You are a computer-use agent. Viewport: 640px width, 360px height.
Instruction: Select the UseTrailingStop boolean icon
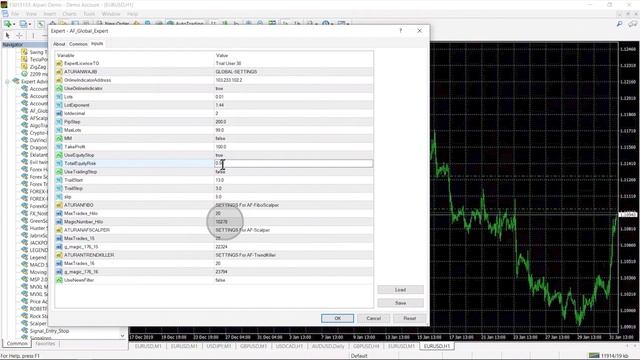pos(59,172)
